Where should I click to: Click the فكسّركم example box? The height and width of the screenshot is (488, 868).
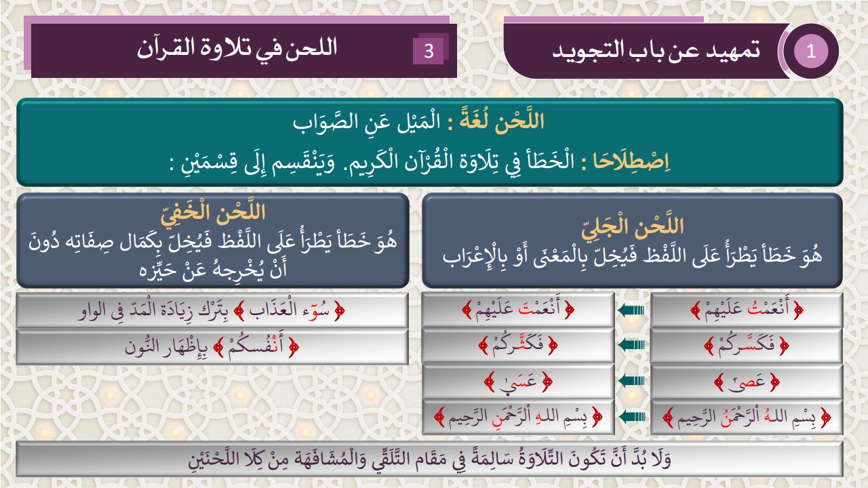click(x=747, y=346)
